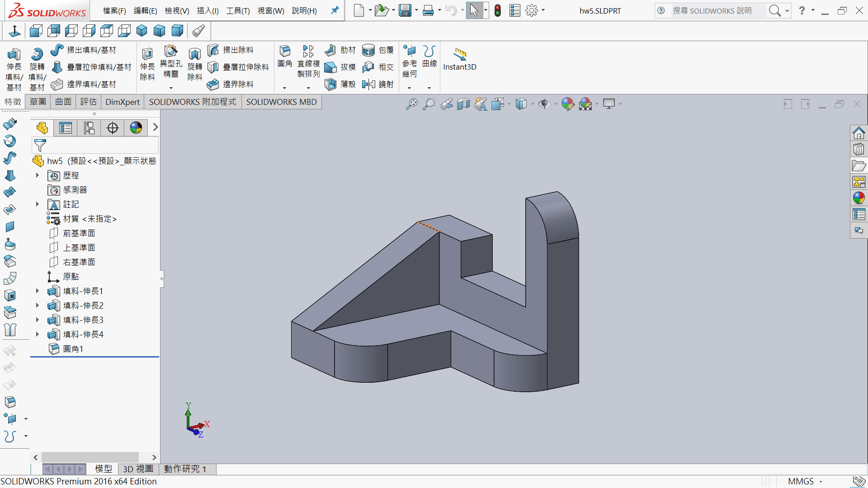
Task: Select the Shell (薄殼) feature icon
Action: (331, 84)
